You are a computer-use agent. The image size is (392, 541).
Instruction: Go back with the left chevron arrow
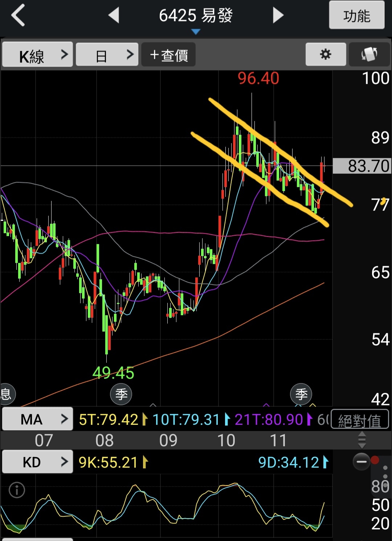coord(18,15)
